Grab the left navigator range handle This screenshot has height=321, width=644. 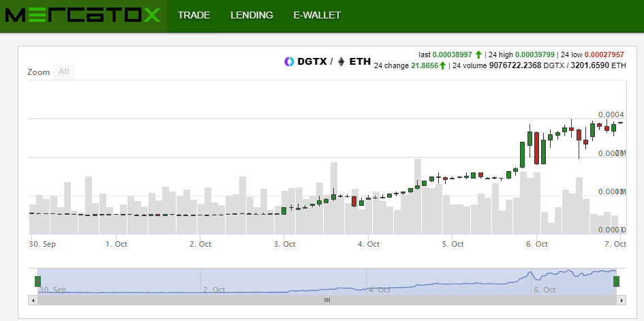38,281
